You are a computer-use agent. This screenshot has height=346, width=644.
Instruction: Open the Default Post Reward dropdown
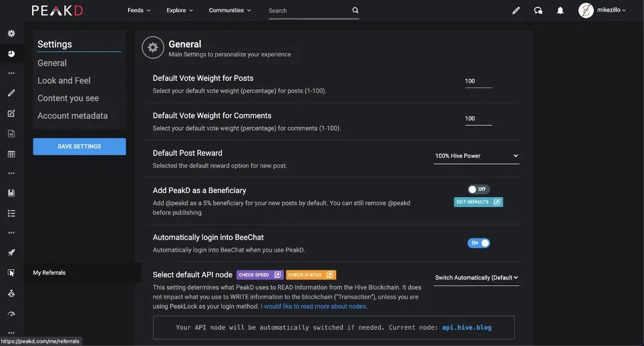click(x=476, y=156)
